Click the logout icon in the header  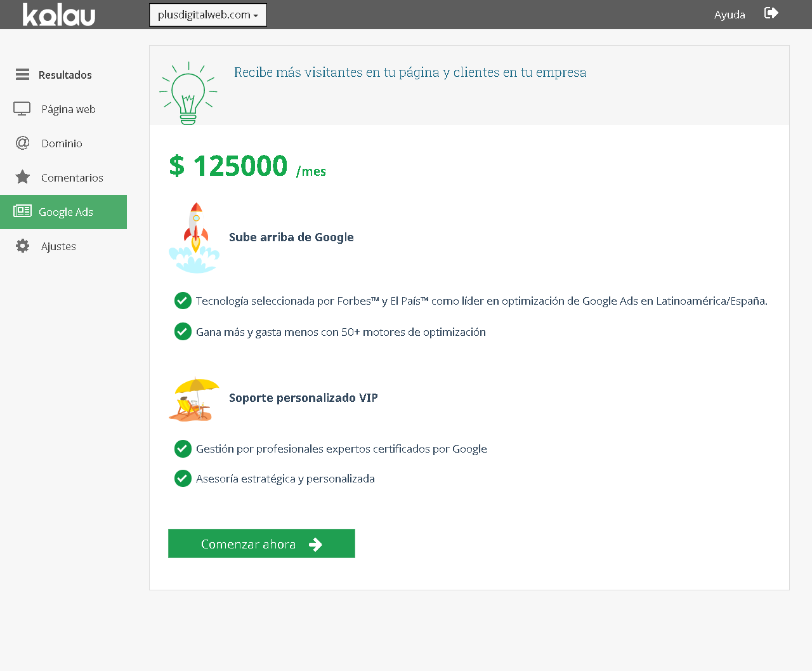point(771,13)
